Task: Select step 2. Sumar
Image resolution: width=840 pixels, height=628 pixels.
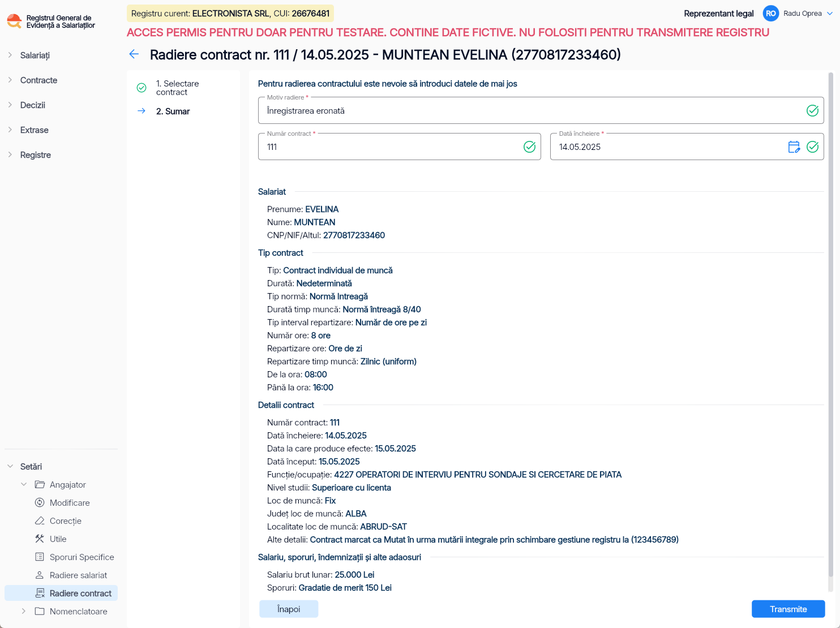Action: [x=173, y=111]
